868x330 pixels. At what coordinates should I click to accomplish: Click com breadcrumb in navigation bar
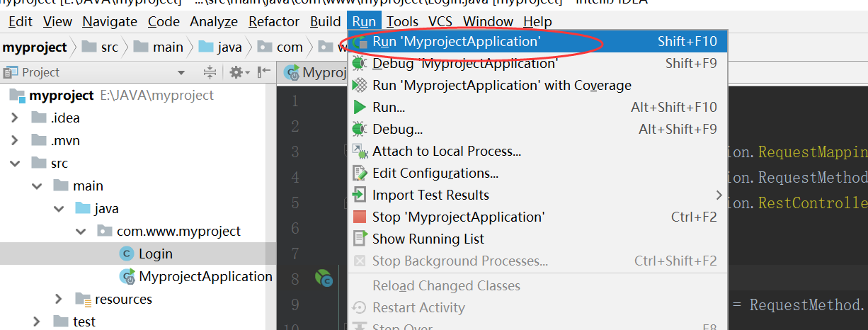tap(280, 47)
